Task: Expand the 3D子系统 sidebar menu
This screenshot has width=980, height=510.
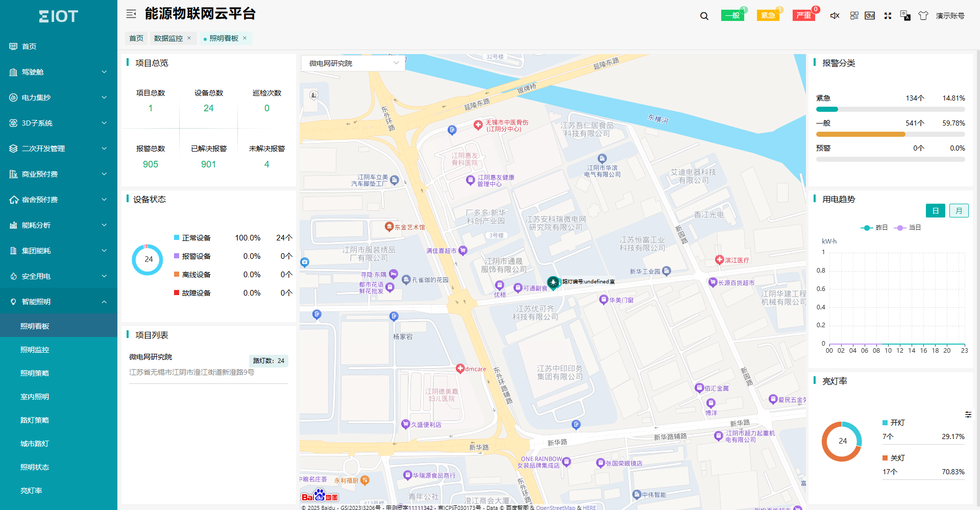Action: click(59, 123)
